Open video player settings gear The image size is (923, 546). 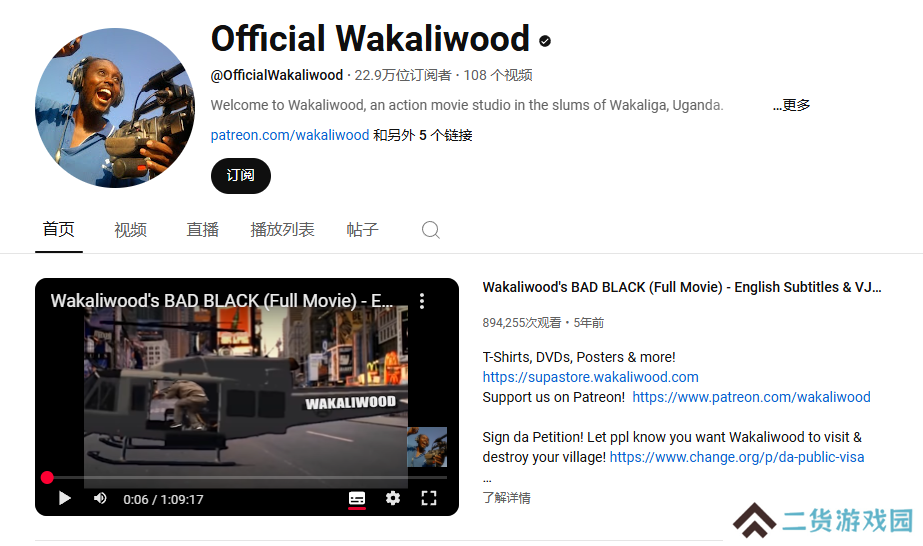tap(393, 499)
